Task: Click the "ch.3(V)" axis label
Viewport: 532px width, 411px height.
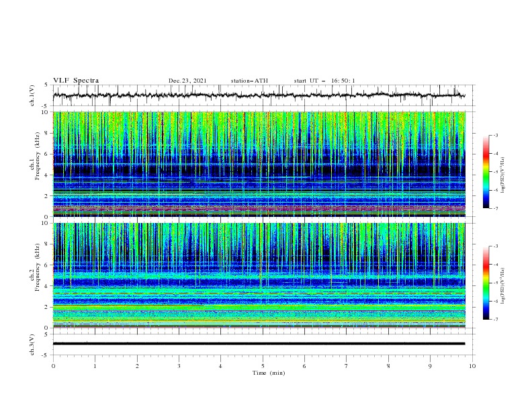Action: click(32, 345)
